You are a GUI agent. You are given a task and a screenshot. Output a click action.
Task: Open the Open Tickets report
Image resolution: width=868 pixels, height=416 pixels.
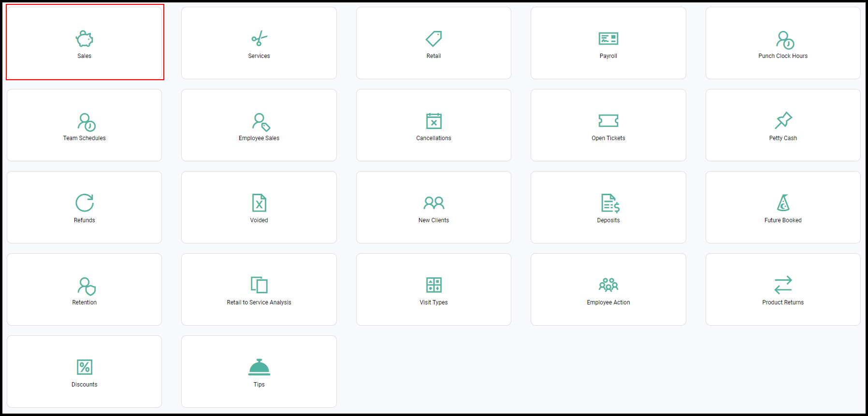[x=608, y=125]
